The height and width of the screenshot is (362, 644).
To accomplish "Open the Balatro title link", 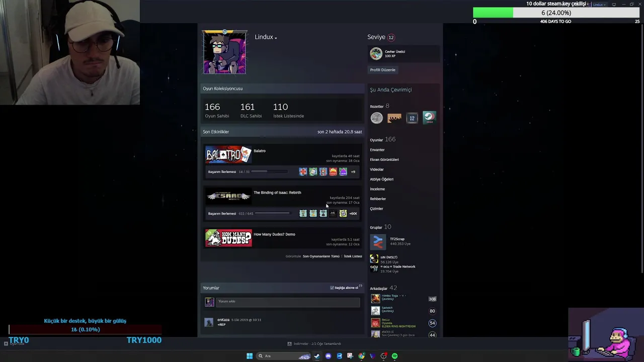I will [260, 151].
